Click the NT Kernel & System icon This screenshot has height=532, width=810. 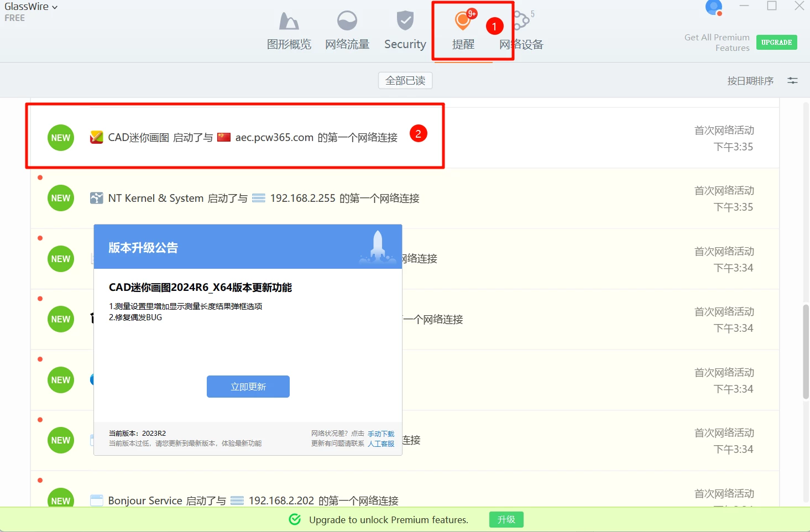pos(97,198)
